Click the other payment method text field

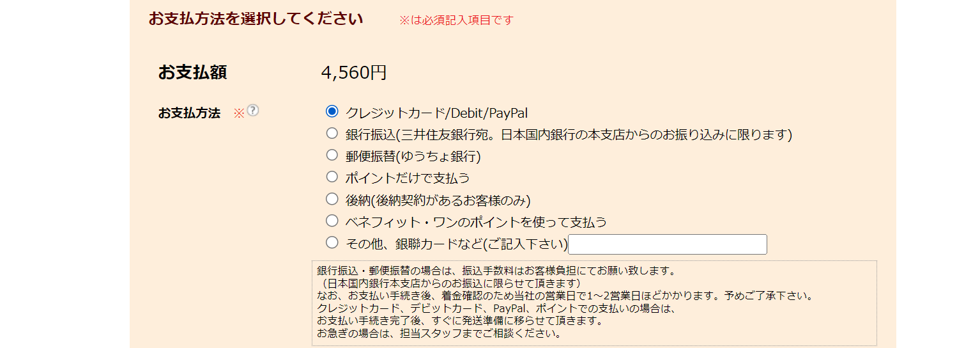[668, 244]
